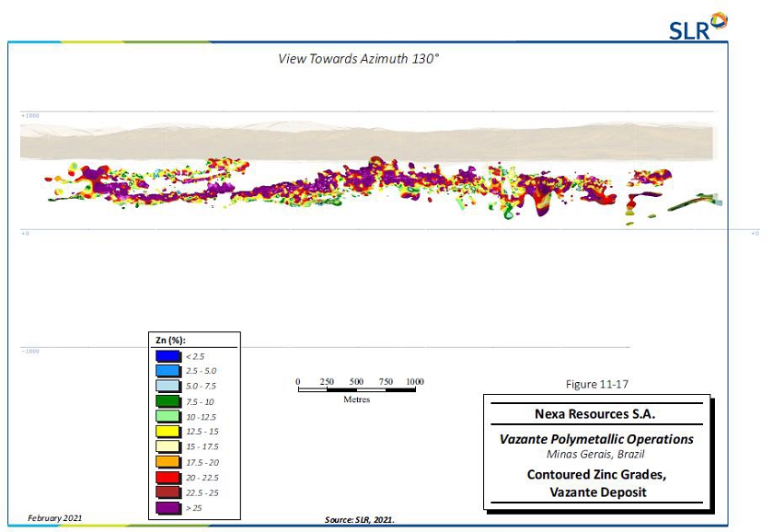The height and width of the screenshot is (532, 773).
Task: Click 'Nexa Resources S.A.' in title block
Action: point(596,414)
